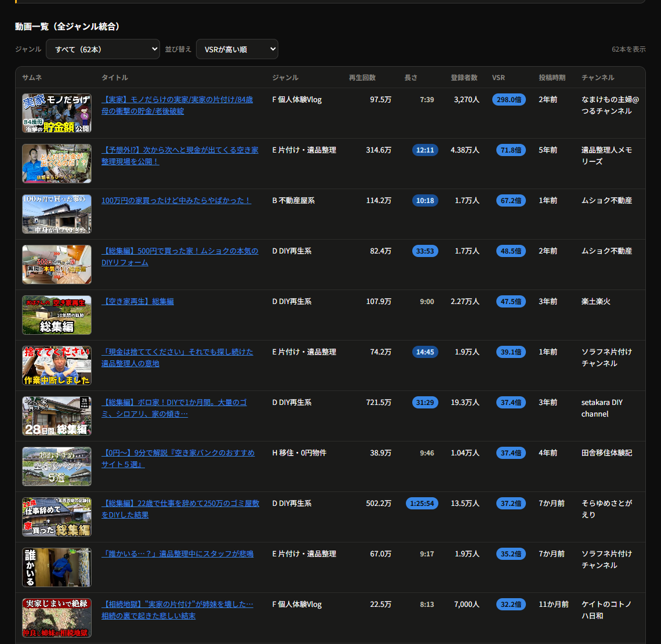Viewport: 661px width, 644px height.
Task: Click the 10:18 length badge
Action: tap(425, 200)
